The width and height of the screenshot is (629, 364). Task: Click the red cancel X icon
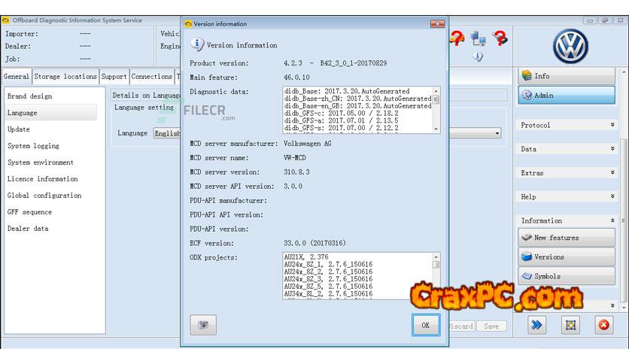pos(603,325)
